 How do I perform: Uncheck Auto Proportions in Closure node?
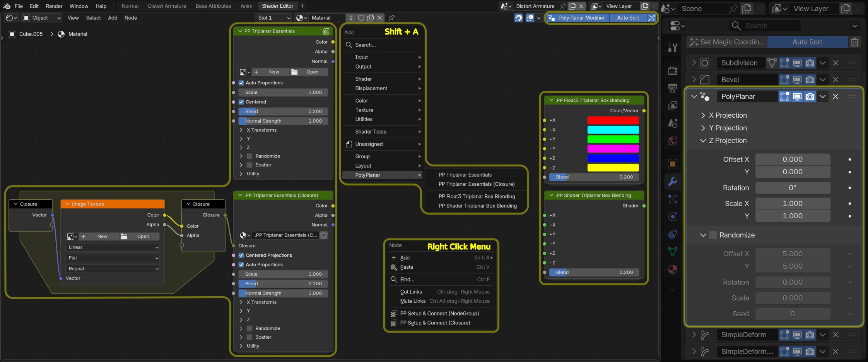tap(241, 264)
